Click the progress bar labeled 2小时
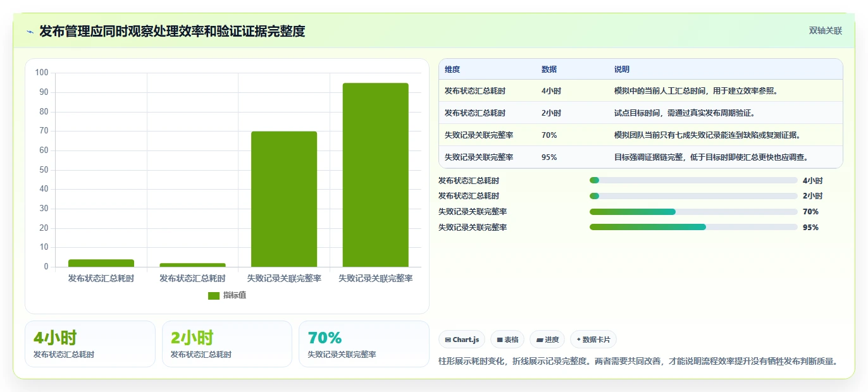This screenshot has height=392, width=868. [693, 196]
